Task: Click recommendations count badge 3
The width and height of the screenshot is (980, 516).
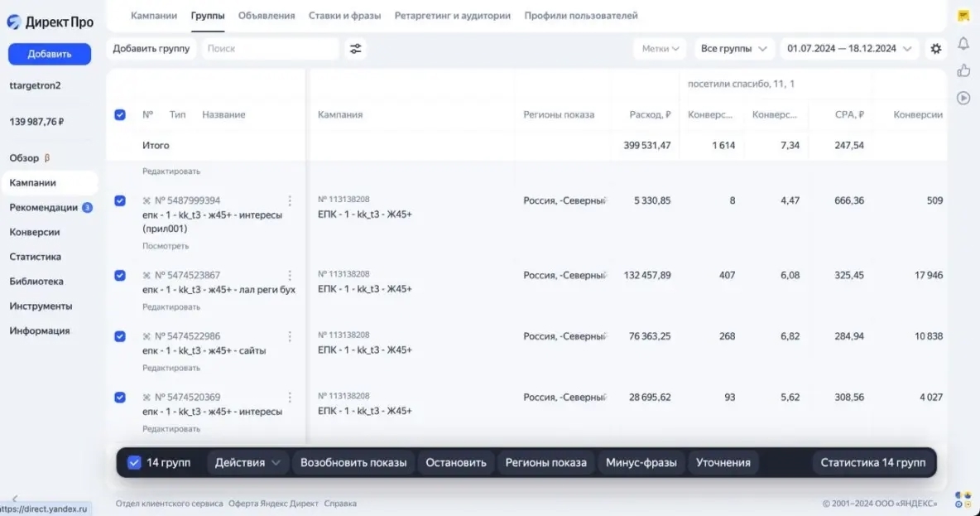Action: pos(88,208)
